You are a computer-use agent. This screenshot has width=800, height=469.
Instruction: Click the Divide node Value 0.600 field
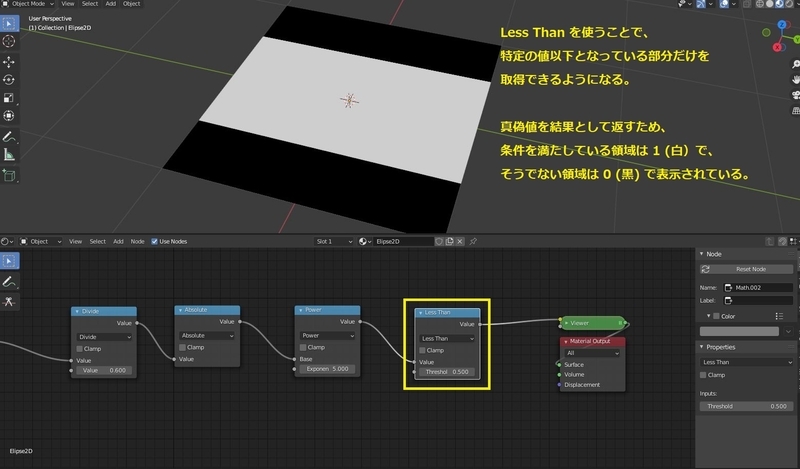point(104,371)
